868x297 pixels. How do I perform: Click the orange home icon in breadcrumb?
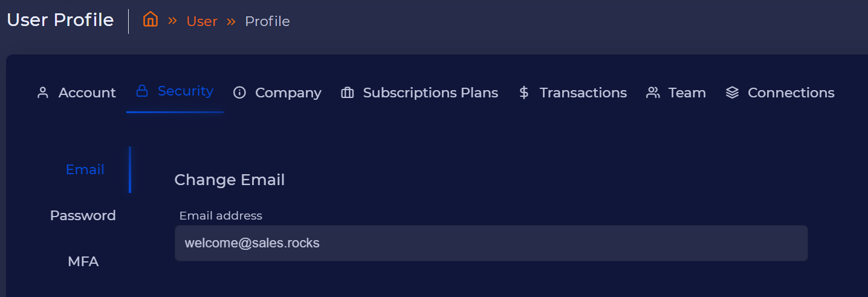pos(150,19)
